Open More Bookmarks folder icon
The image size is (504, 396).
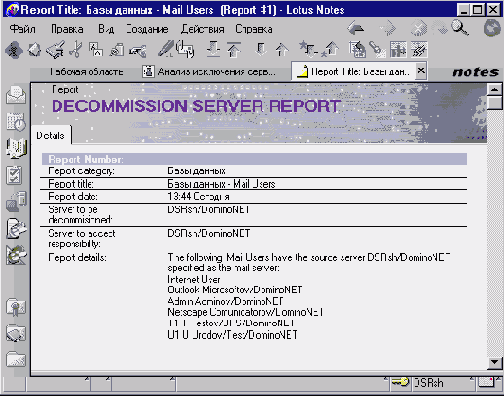point(16,359)
